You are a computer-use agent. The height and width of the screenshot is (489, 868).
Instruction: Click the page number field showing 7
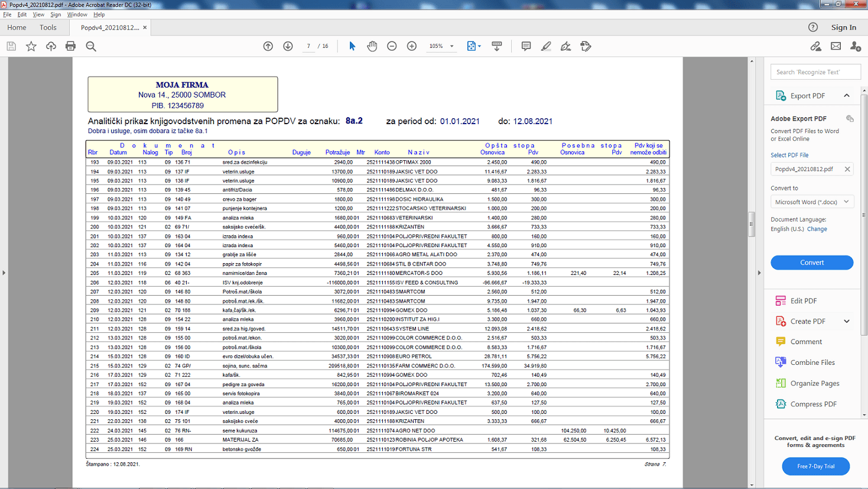[308, 46]
